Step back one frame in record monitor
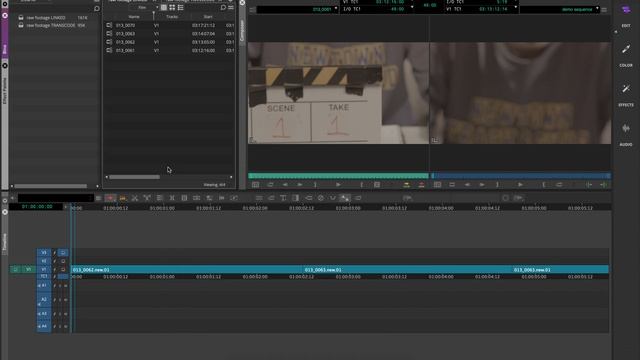The width and height of the screenshot is (640, 360). coord(467,185)
